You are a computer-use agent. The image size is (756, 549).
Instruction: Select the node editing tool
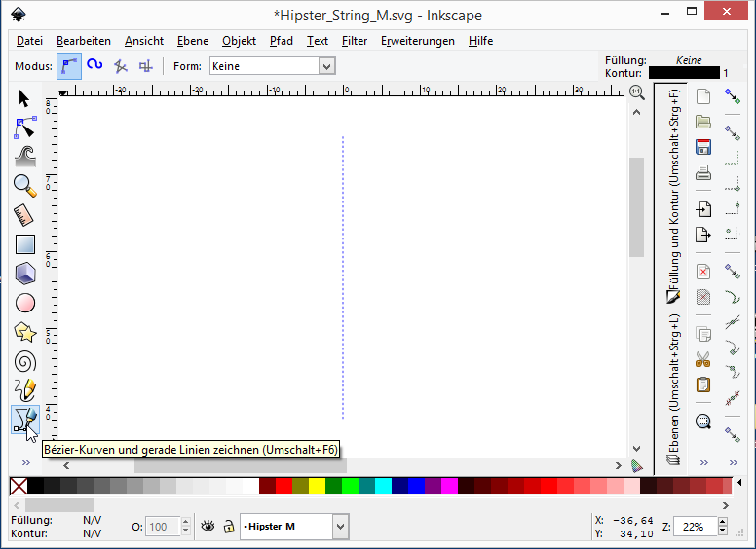click(24, 128)
